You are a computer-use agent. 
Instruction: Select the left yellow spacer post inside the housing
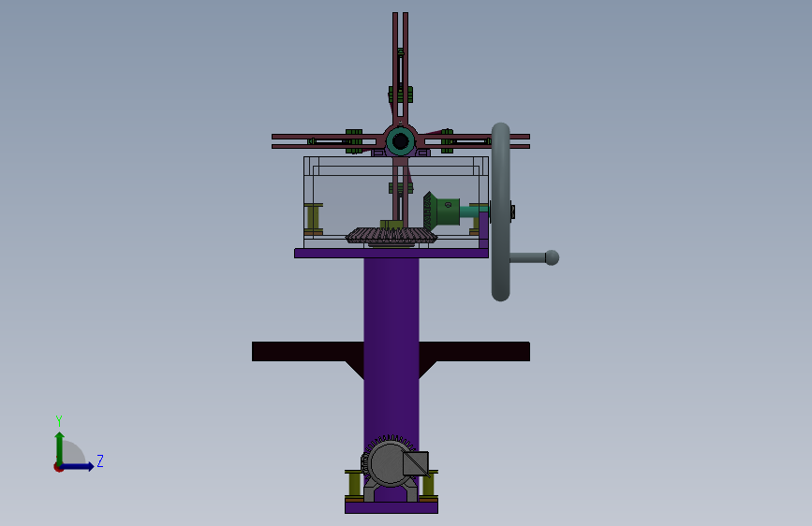point(314,219)
